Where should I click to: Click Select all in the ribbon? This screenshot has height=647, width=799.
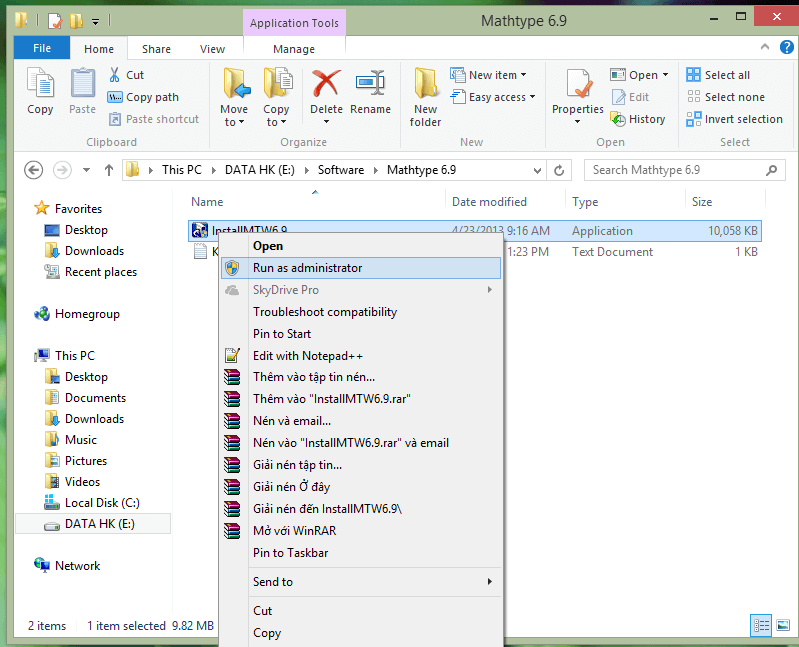tap(718, 75)
